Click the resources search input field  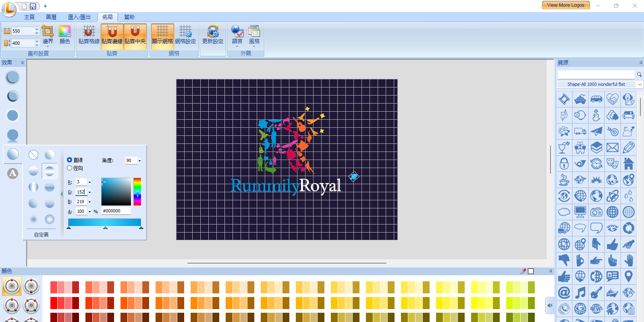[596, 75]
